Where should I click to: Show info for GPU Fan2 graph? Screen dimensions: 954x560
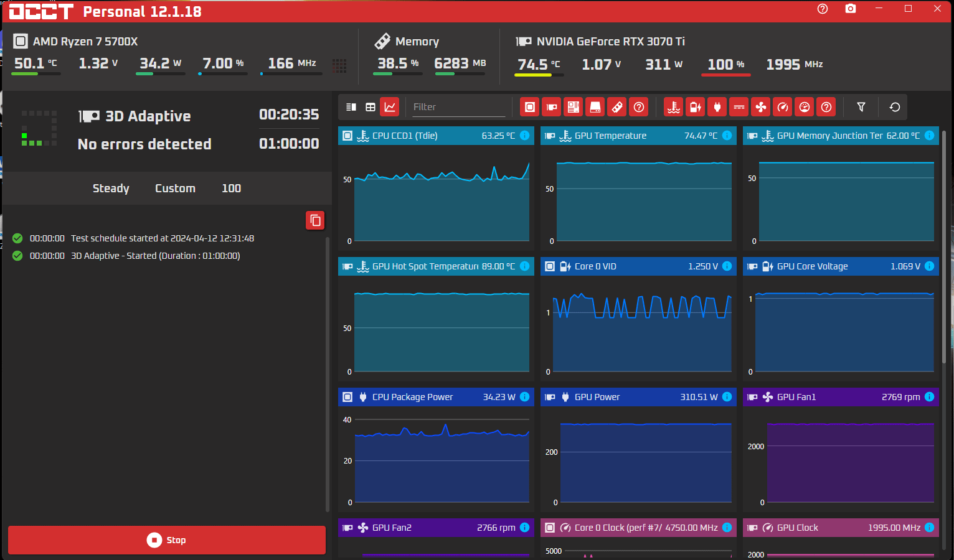pyautogui.click(x=525, y=528)
